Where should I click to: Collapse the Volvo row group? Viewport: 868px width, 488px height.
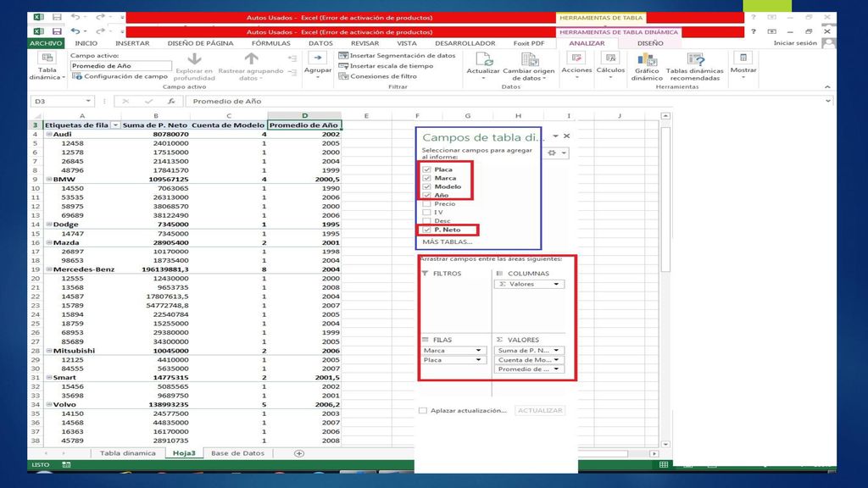pyautogui.click(x=48, y=404)
